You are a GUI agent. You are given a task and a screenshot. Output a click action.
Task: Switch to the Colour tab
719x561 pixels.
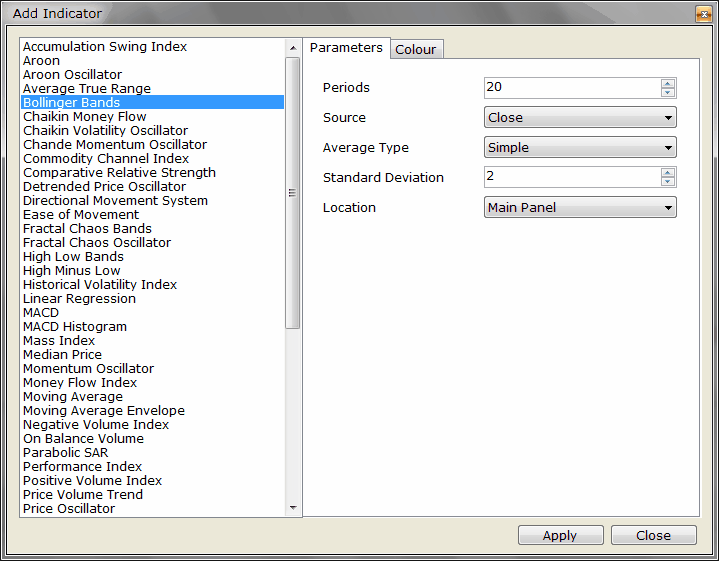click(x=416, y=49)
